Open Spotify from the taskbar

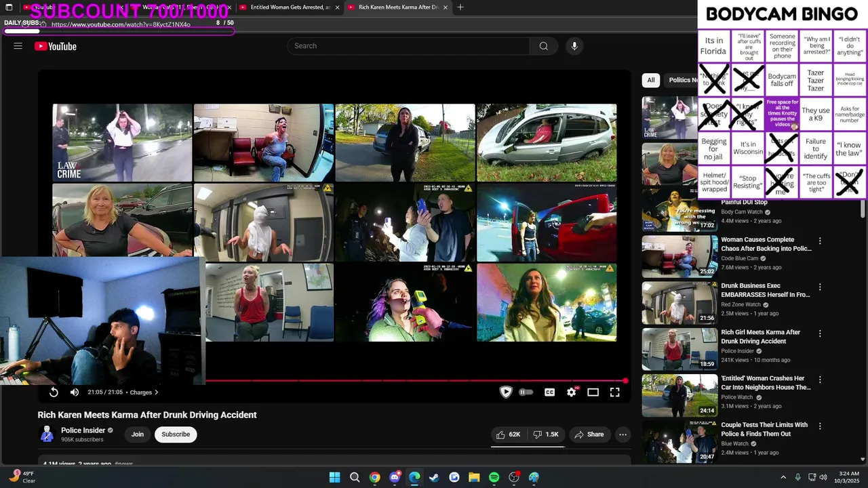pyautogui.click(x=494, y=478)
